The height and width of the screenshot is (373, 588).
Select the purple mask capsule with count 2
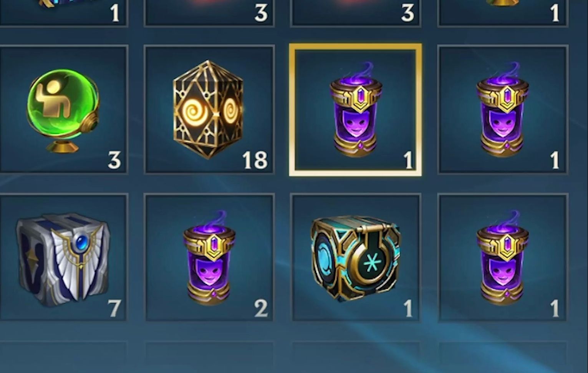pos(209,257)
